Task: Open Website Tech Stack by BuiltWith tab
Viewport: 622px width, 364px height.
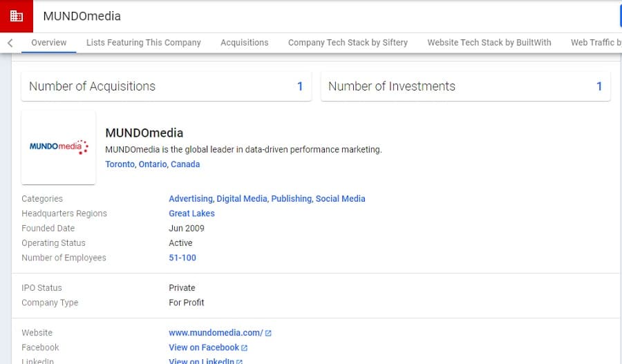Action: 489,42
